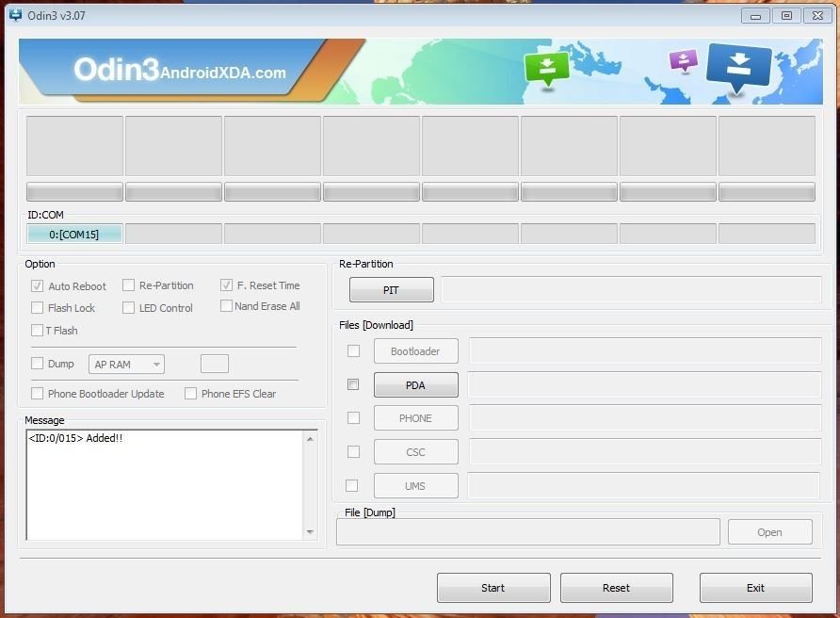Image resolution: width=840 pixels, height=618 pixels.
Task: Click the Open button for File Dump
Action: 769,532
